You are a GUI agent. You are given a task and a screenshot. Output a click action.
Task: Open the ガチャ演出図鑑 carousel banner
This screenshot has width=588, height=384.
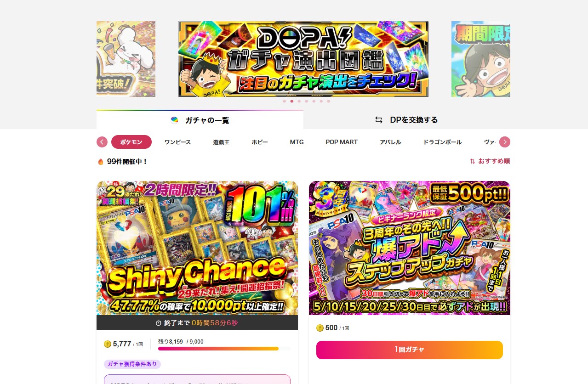point(303,59)
